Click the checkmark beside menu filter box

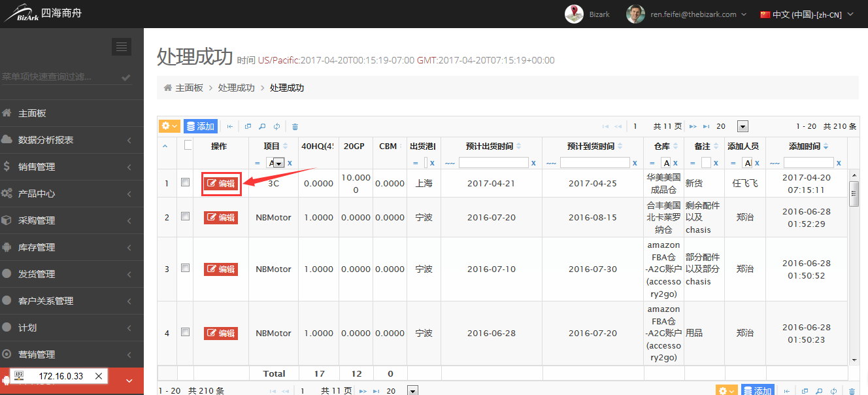[x=126, y=77]
